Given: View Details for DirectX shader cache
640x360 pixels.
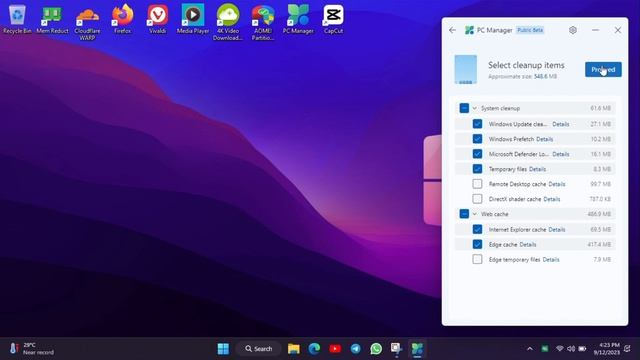Looking at the screenshot, I should point(552,199).
